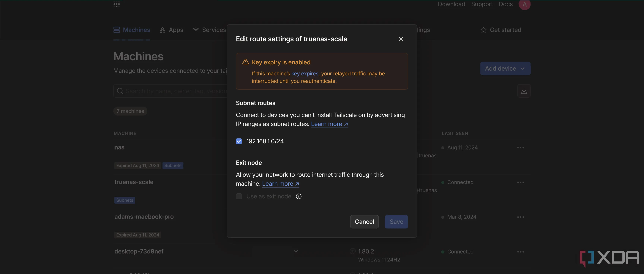Click the Machines tab icon
The height and width of the screenshot is (274, 644).
point(116,30)
